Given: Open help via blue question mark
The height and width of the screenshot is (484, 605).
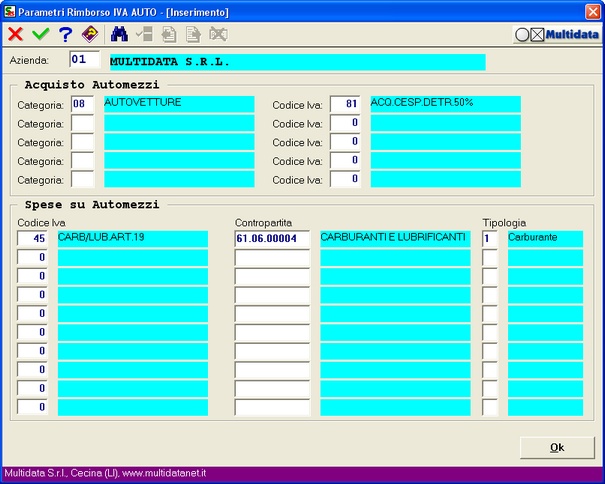Looking at the screenshot, I should (65, 34).
